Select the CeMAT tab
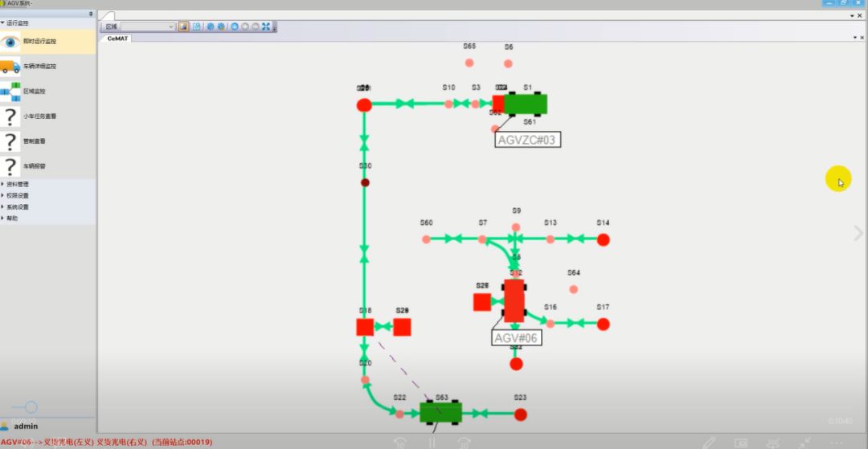 point(117,38)
